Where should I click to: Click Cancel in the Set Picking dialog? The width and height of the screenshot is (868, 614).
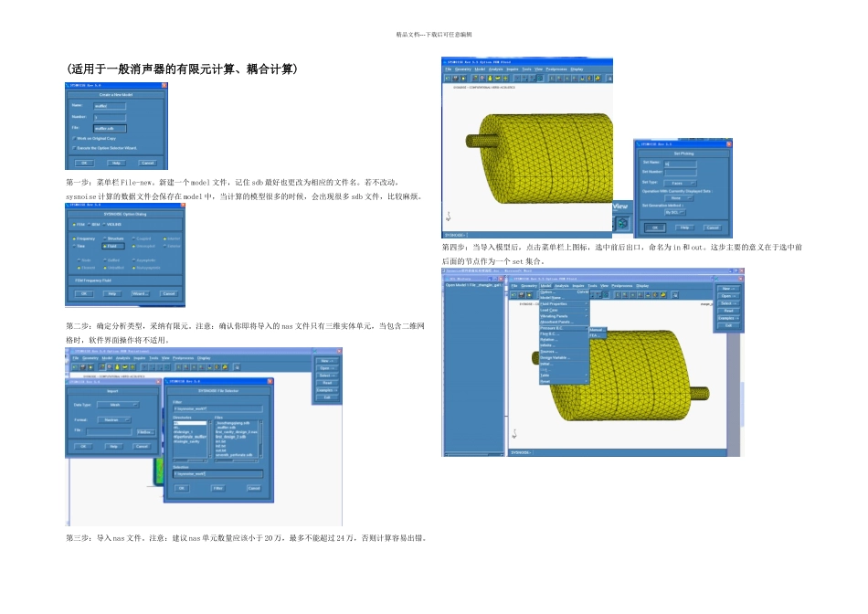(x=713, y=228)
